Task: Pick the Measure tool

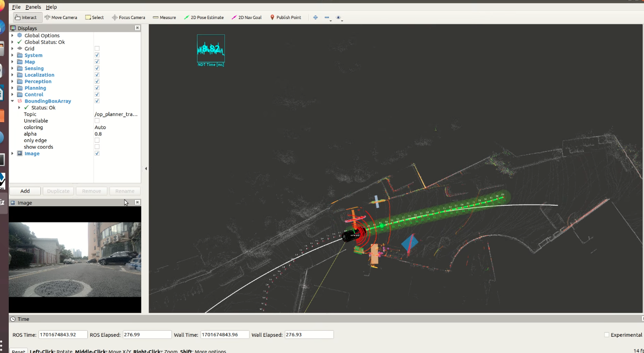Action: click(164, 18)
